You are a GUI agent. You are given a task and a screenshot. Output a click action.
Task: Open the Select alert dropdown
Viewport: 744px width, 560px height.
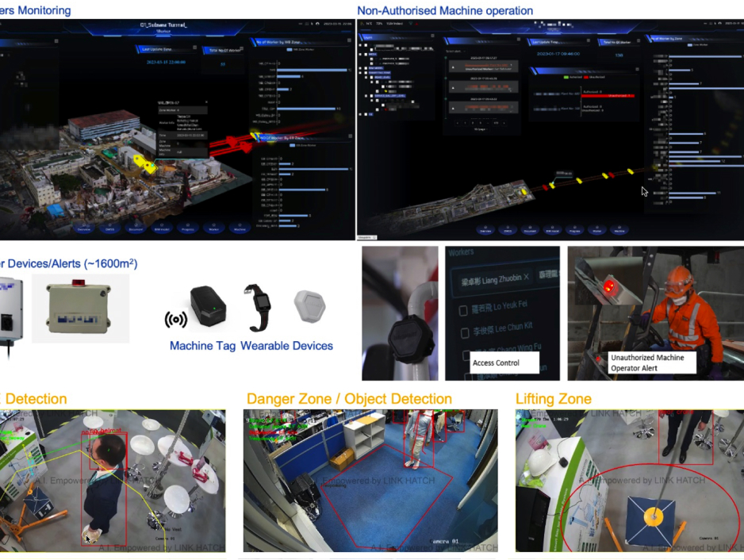(x=455, y=52)
